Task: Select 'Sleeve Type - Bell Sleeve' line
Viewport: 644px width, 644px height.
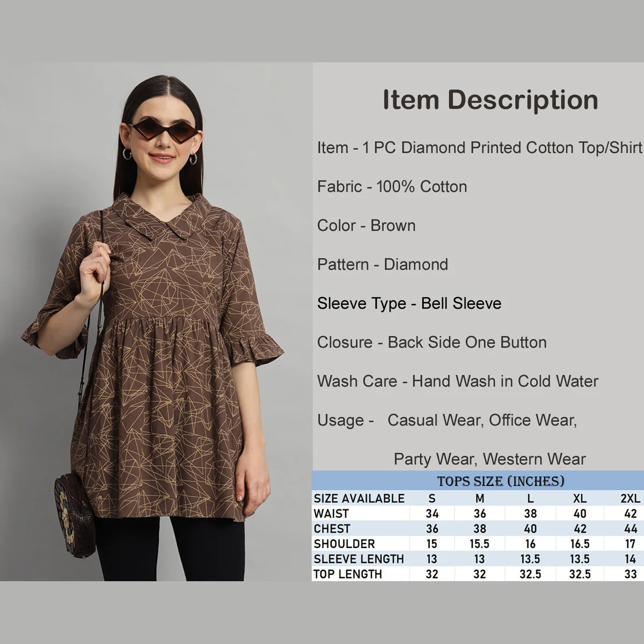Action: pos(409,303)
